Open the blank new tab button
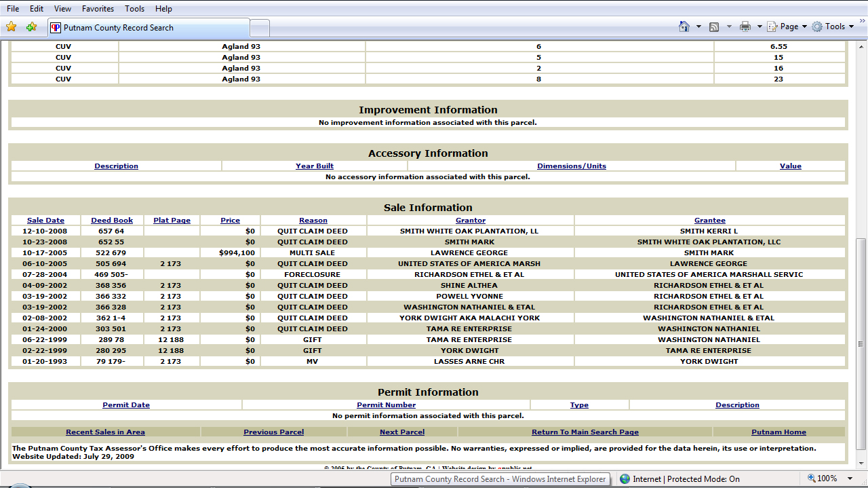The image size is (868, 488). (x=260, y=28)
